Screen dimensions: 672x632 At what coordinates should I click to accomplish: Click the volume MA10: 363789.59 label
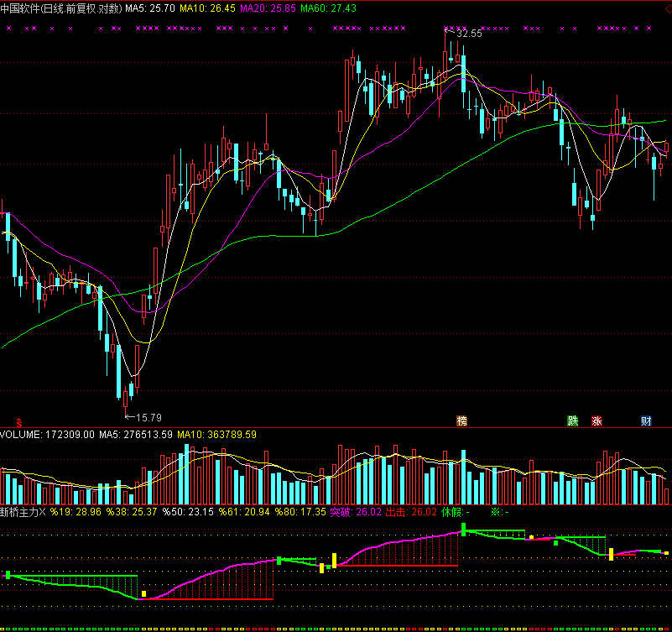pyautogui.click(x=217, y=435)
